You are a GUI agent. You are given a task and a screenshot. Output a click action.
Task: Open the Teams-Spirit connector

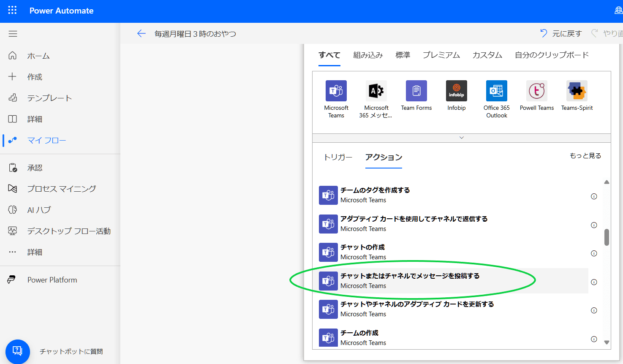pos(577,90)
